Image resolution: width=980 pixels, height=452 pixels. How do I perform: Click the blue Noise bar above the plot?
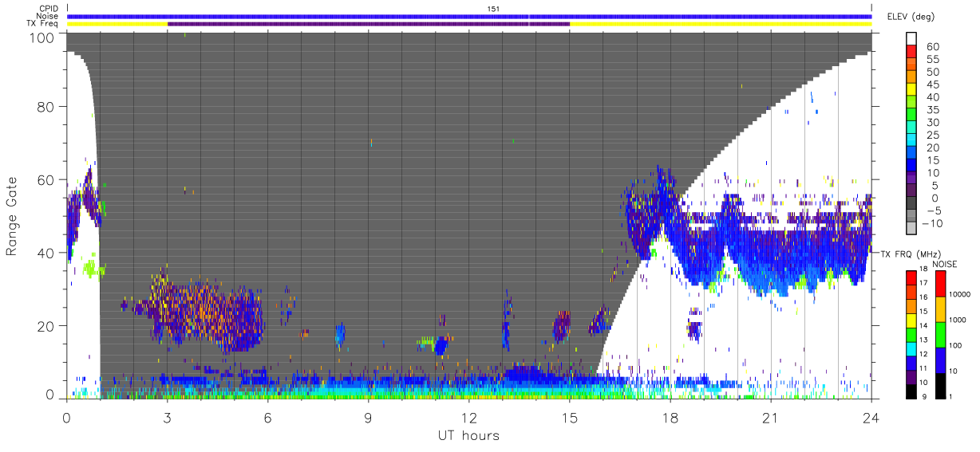coord(469,16)
